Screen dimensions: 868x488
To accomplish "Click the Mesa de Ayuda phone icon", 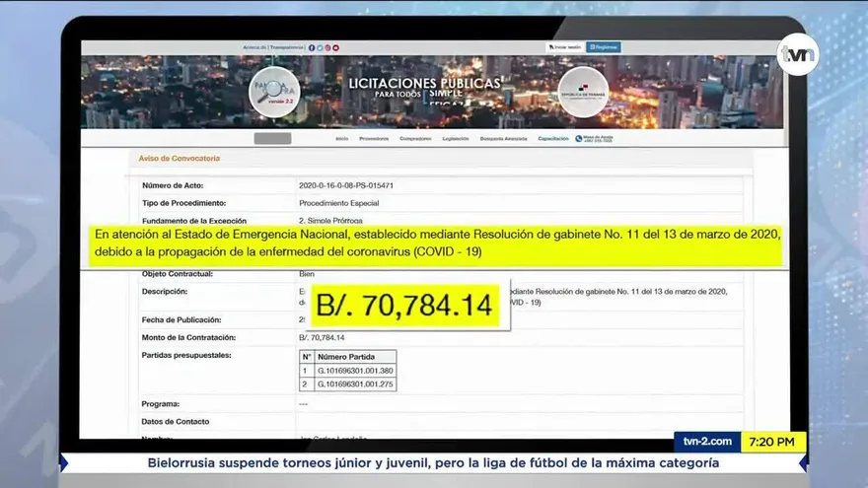I will tap(578, 138).
